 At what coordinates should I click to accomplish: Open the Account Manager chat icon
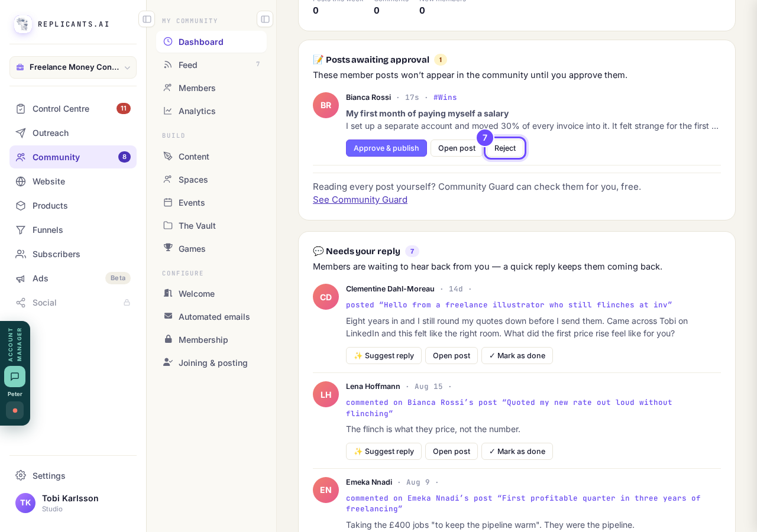click(x=15, y=377)
